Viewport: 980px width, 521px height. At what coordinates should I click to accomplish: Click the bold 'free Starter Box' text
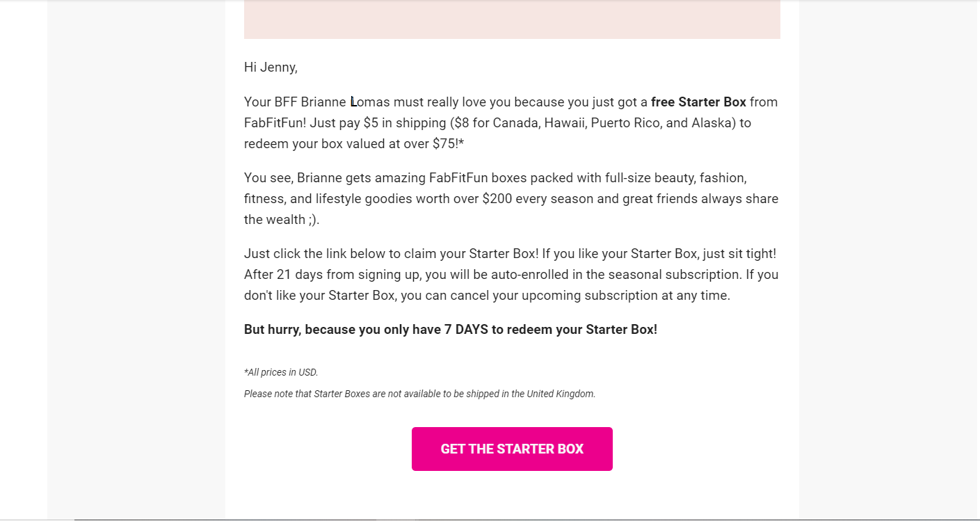pos(698,102)
